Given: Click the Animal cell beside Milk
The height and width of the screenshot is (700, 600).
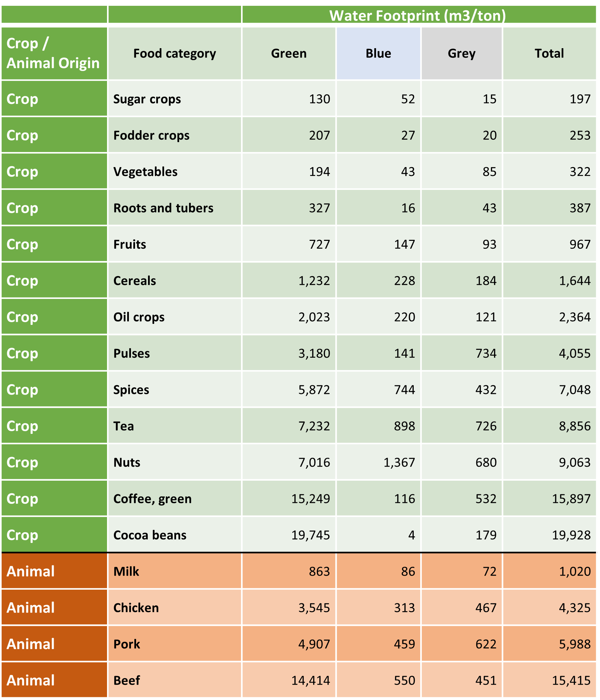Looking at the screenshot, I should coord(54,571).
